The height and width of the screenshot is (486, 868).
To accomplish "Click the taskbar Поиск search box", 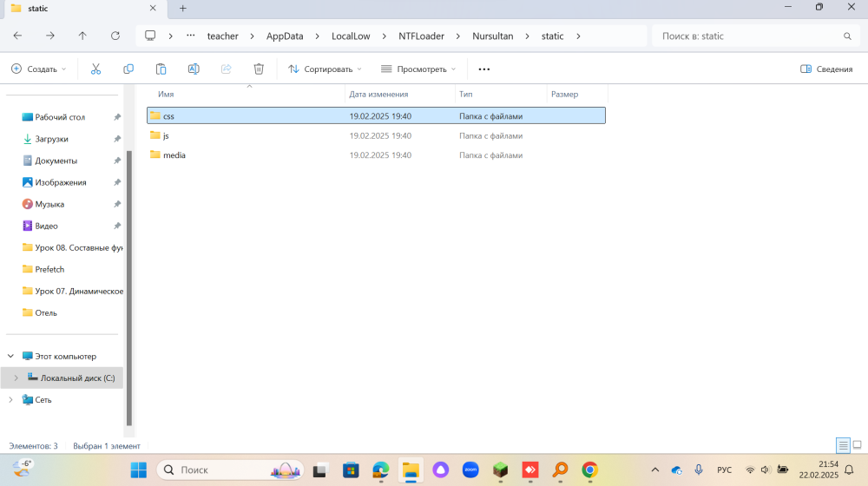I will pyautogui.click(x=230, y=470).
